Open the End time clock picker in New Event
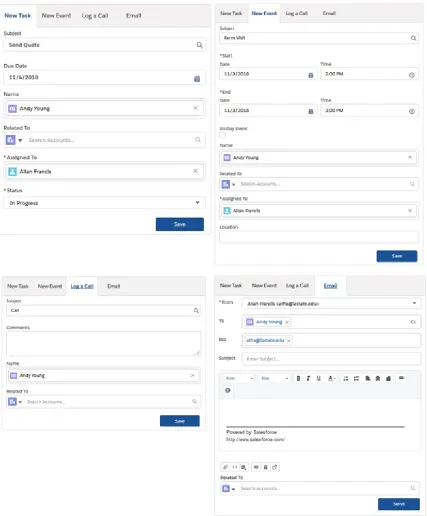The image size is (427, 516). click(412, 111)
